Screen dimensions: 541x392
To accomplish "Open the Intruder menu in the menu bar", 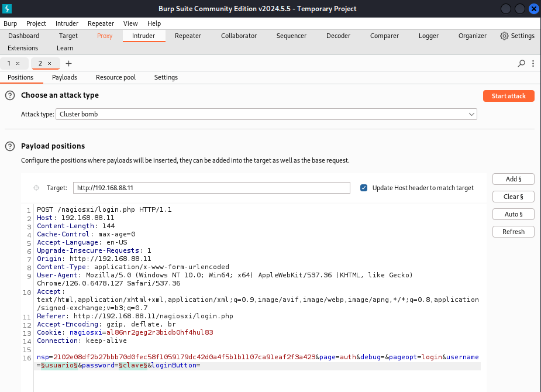I will [67, 23].
